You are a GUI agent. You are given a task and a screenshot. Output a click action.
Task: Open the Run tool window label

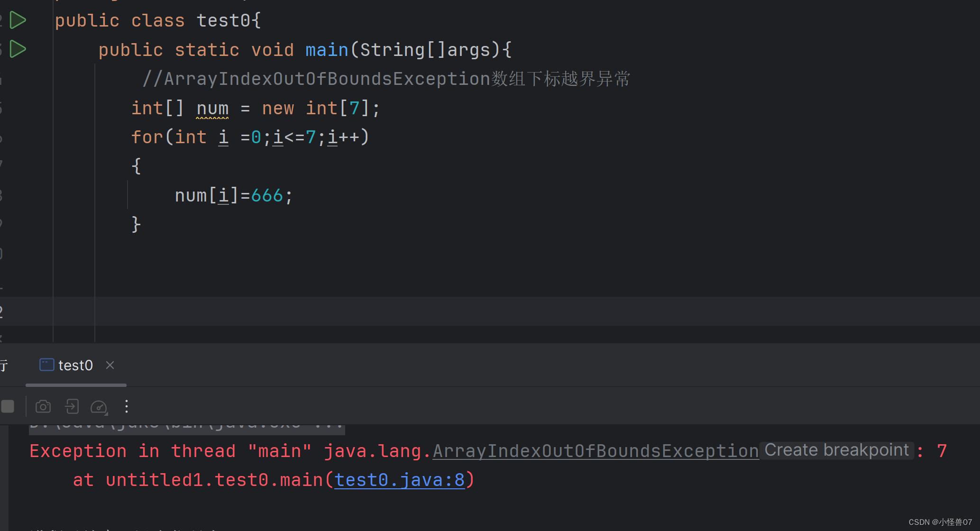coord(5,365)
